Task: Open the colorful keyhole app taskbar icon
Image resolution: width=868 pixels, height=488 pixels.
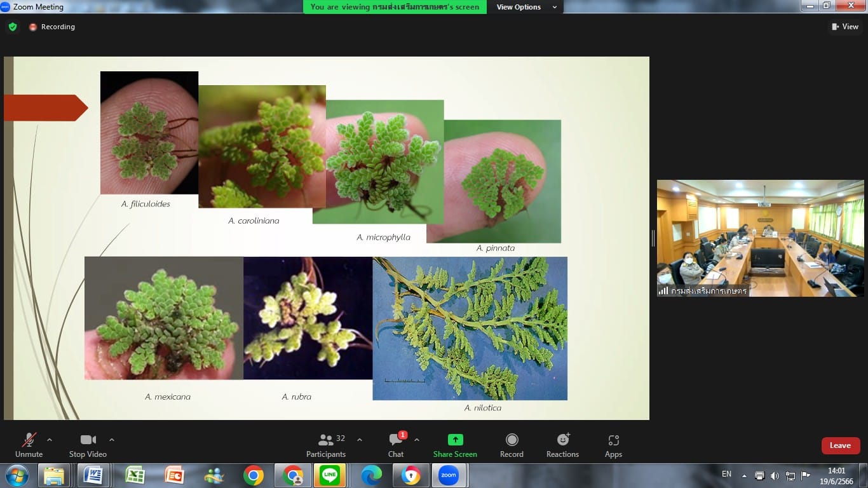Action: (x=411, y=475)
